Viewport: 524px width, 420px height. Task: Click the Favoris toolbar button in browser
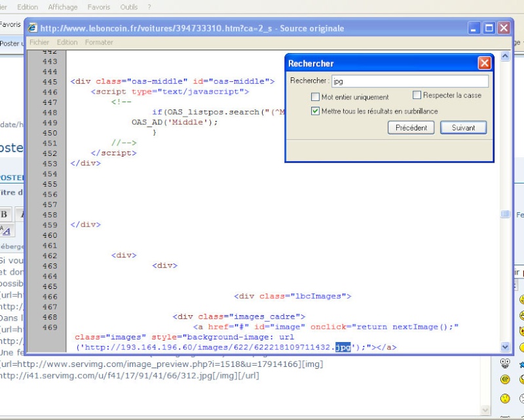coord(10,24)
